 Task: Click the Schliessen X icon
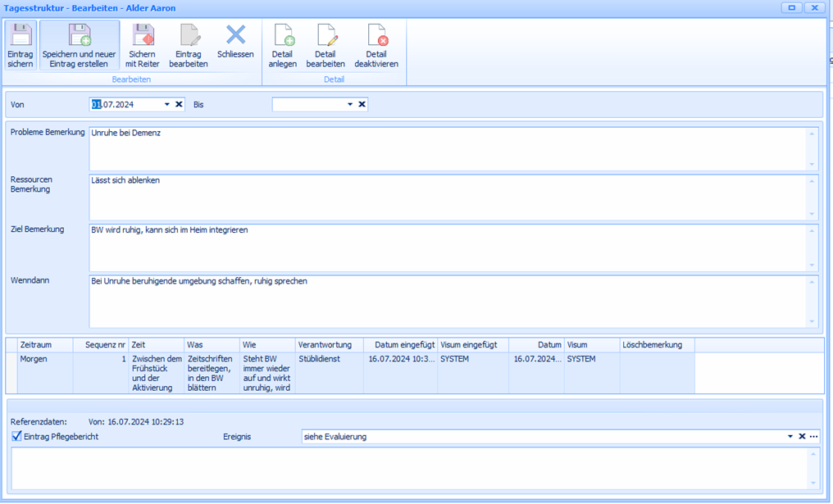(235, 41)
